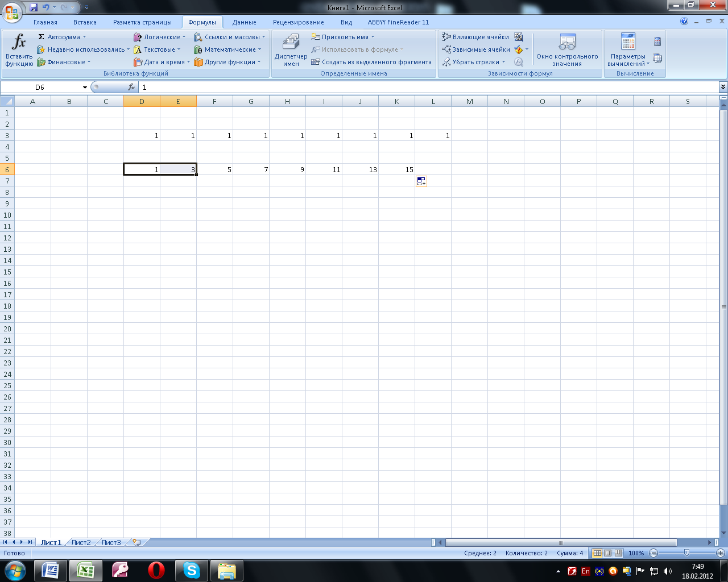Switch to sheet Лист2

(x=81, y=542)
